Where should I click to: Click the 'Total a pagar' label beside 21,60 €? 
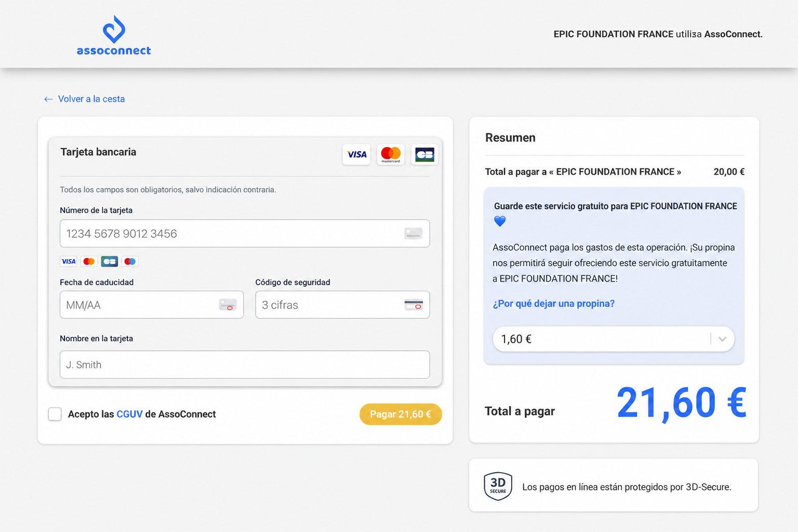tap(520, 411)
